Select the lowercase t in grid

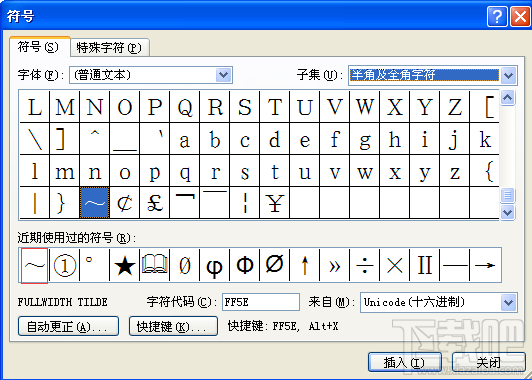pyautogui.click(x=274, y=171)
